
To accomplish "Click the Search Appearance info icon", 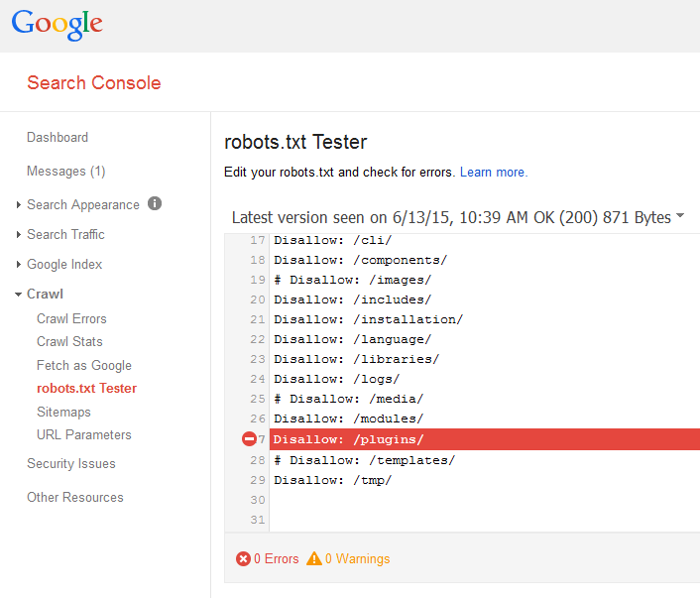I will click(155, 203).
